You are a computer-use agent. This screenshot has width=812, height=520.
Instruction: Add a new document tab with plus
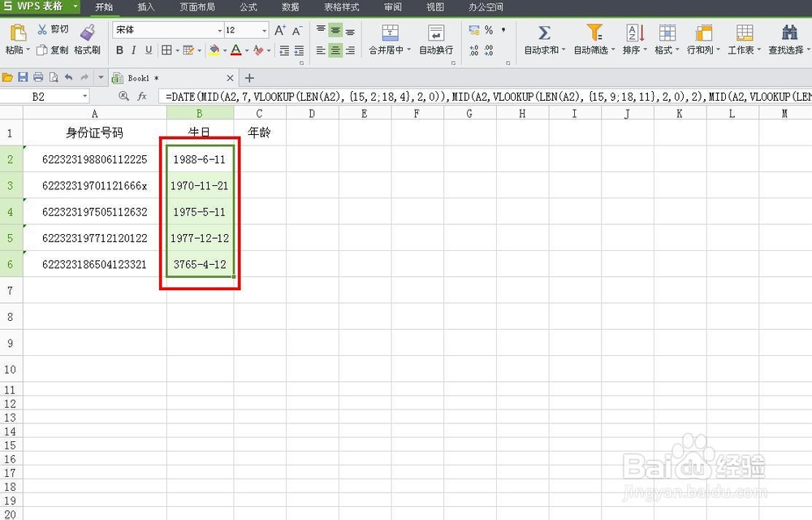249,78
